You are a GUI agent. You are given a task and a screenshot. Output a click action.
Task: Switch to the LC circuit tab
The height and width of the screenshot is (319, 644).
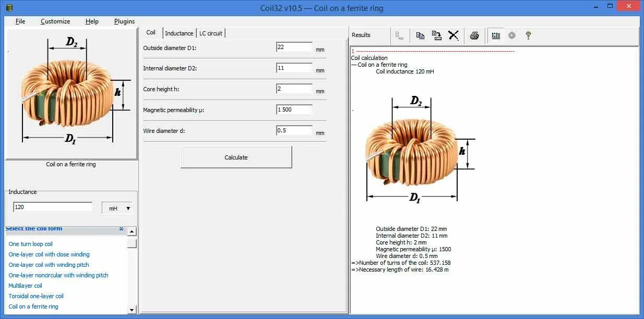pos(211,33)
